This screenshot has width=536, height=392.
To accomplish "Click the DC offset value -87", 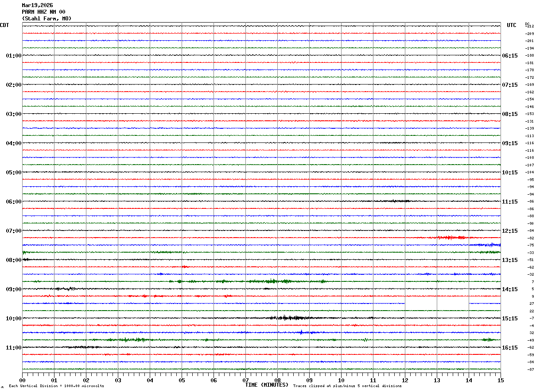I will tap(530, 369).
